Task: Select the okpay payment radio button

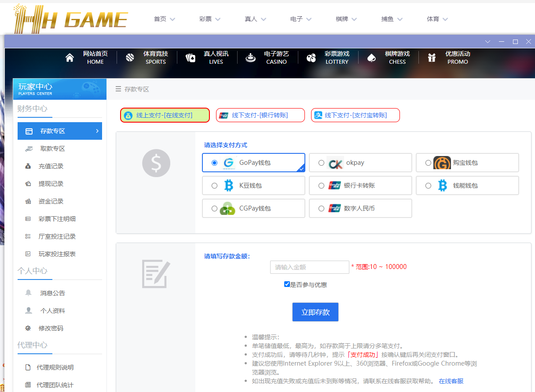Action: point(321,163)
